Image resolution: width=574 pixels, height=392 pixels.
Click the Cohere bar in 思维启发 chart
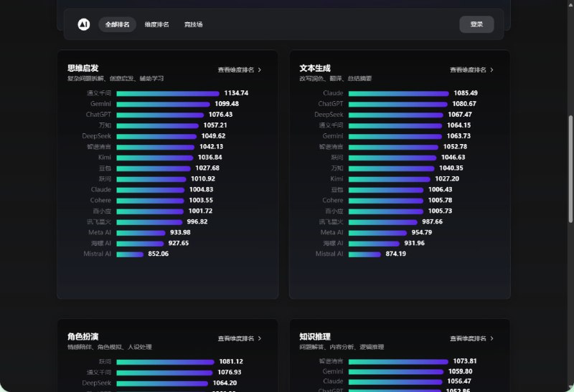tap(150, 201)
